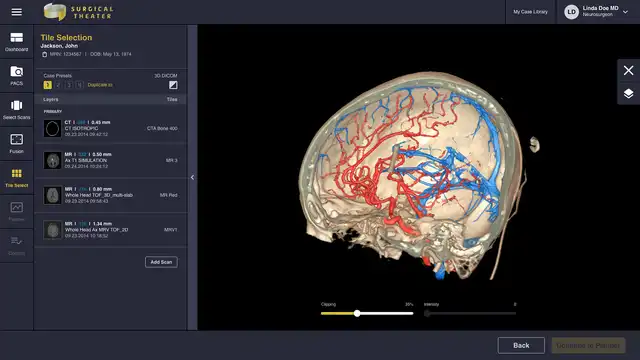The image size is (640, 360).
Task: Open My Case Library
Action: coord(530,12)
